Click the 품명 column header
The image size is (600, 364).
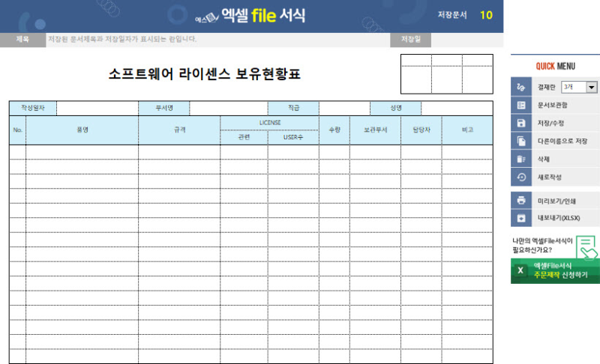point(82,130)
